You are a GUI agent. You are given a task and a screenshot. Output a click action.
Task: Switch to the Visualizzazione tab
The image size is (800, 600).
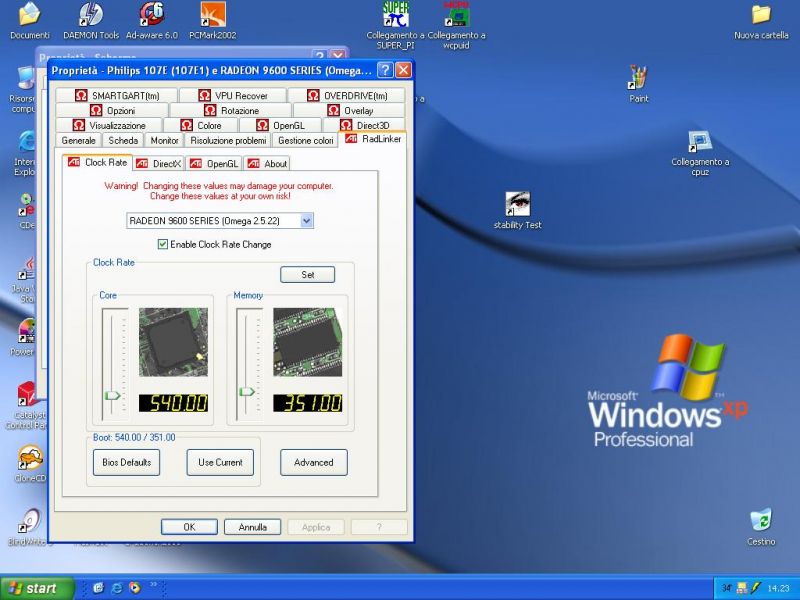[109, 126]
